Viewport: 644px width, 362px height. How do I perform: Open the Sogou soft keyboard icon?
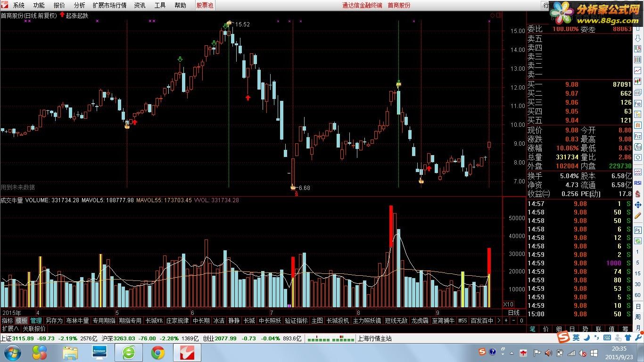[607, 337]
